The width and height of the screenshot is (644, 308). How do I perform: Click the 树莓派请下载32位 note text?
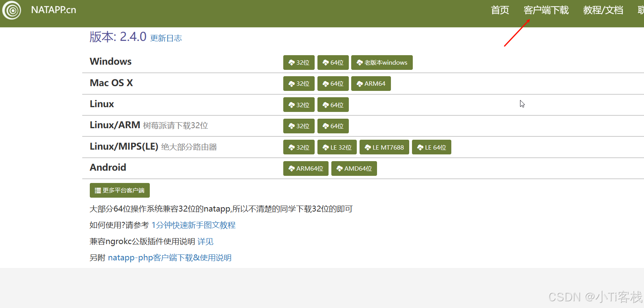click(x=176, y=125)
